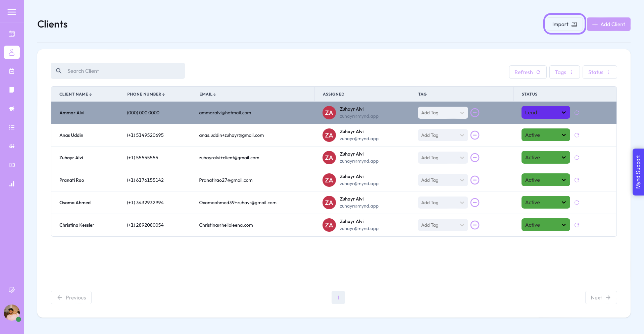
Task: Open the calendar icon in sidebar
Action: tap(12, 34)
